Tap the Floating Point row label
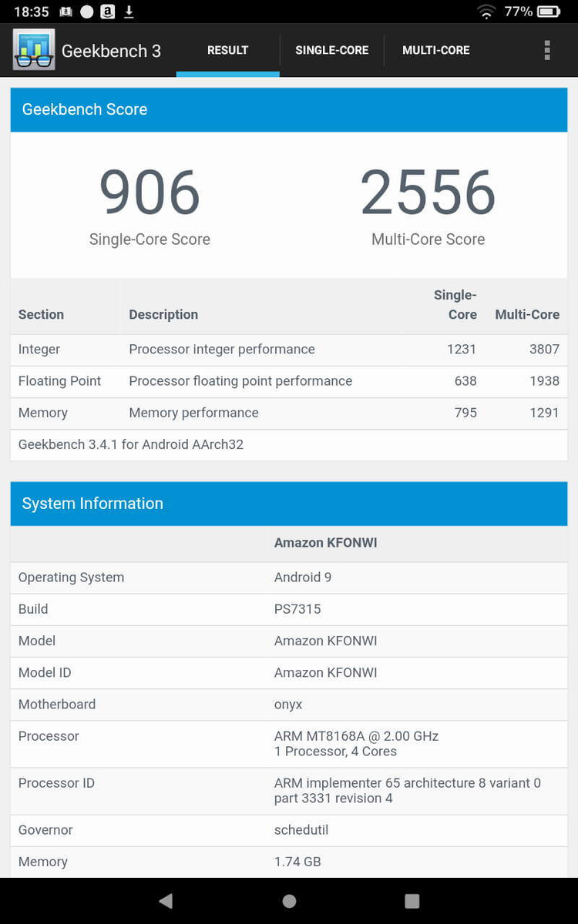 click(59, 381)
